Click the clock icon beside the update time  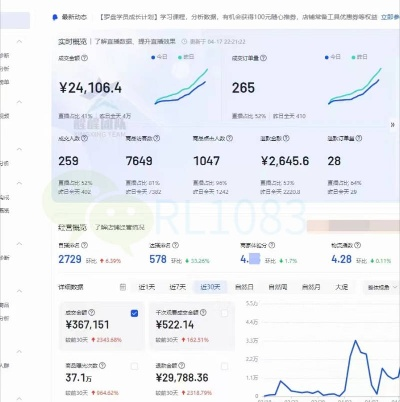(x=184, y=42)
